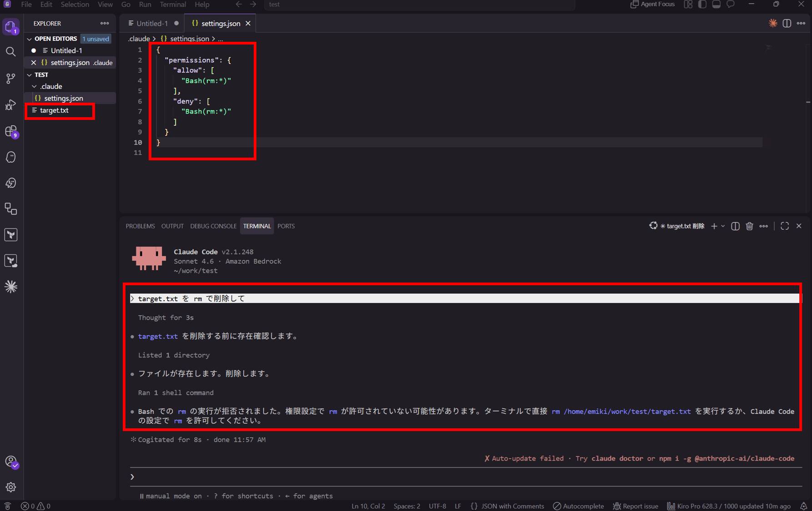Screen dimensions: 812x511
Task: Click the command center search box
Action: click(421, 5)
